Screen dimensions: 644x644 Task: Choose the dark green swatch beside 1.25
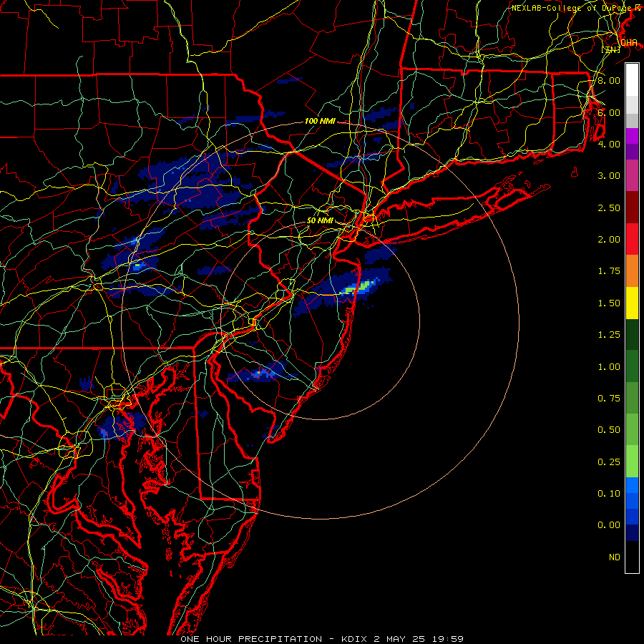tap(632, 335)
